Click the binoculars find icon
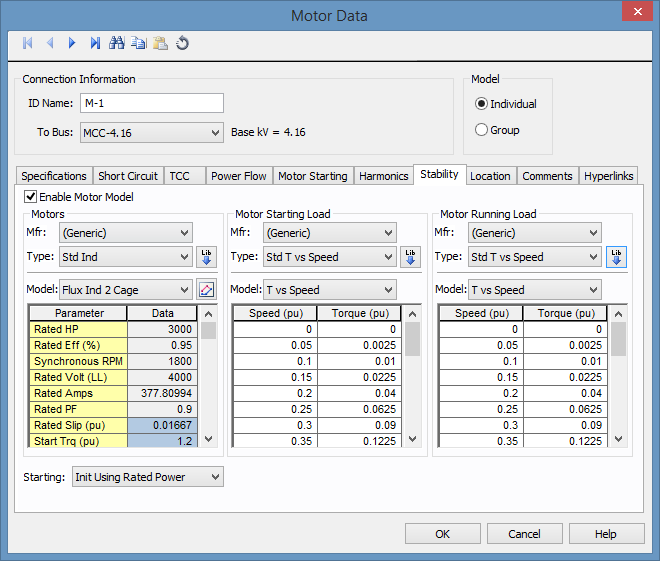660x561 pixels. tap(117, 43)
